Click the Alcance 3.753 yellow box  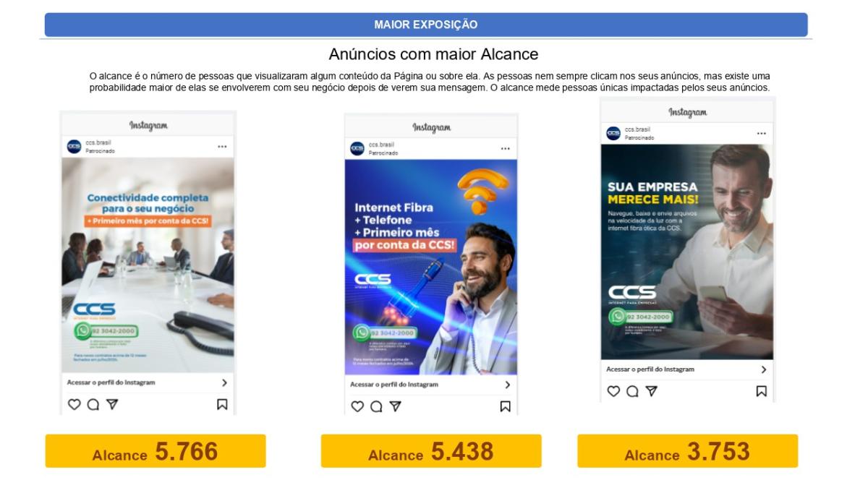coord(687,451)
